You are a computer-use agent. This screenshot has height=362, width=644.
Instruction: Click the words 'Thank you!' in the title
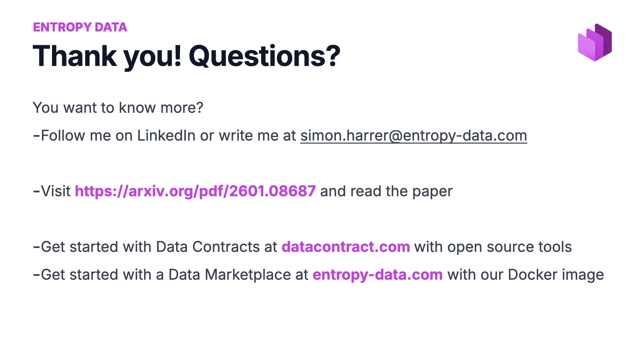[107, 56]
